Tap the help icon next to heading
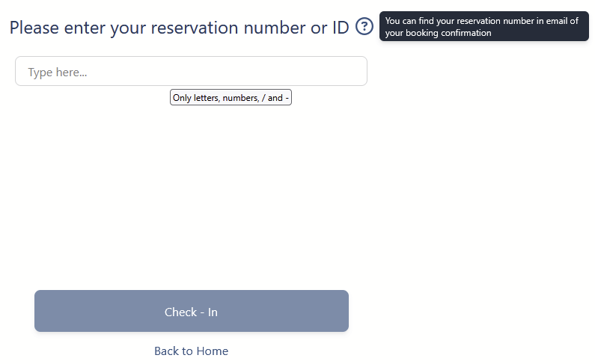The height and width of the screenshot is (364, 595). 364,27
